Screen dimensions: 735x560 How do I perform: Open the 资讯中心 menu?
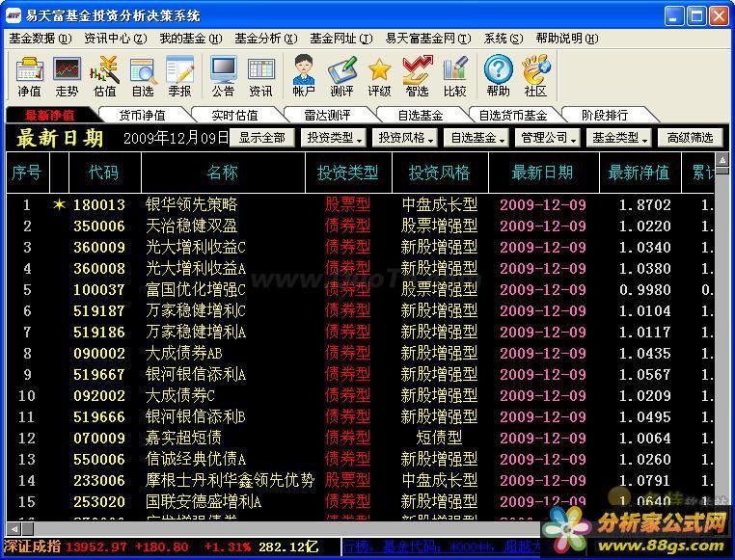[x=116, y=39]
